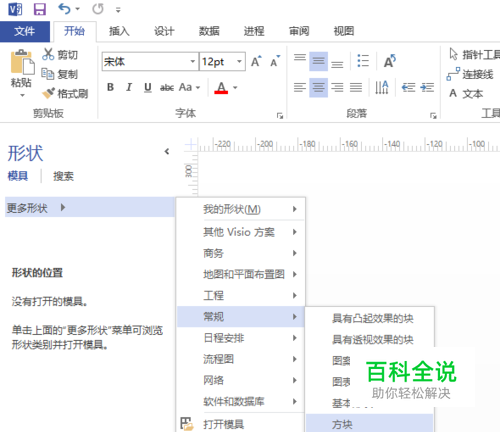
Task: Open the 网络 submenu
Action: click(241, 380)
